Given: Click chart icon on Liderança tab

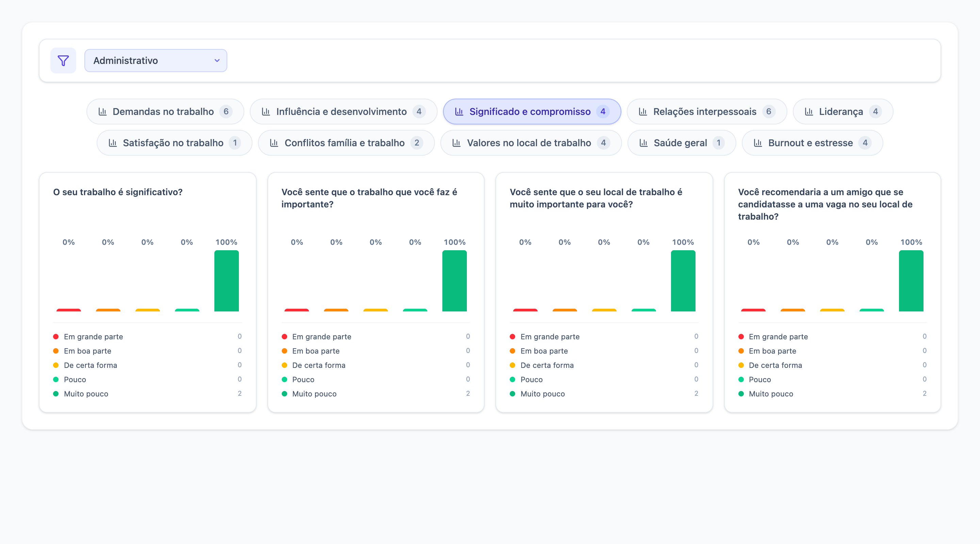Looking at the screenshot, I should click(x=809, y=112).
